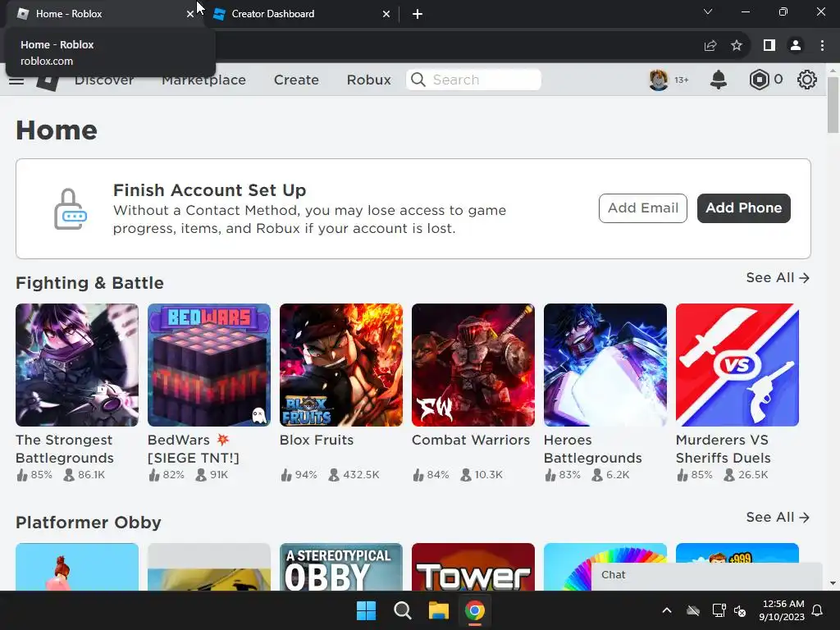
Task: See All for Platformer Obby
Action: pos(778,517)
